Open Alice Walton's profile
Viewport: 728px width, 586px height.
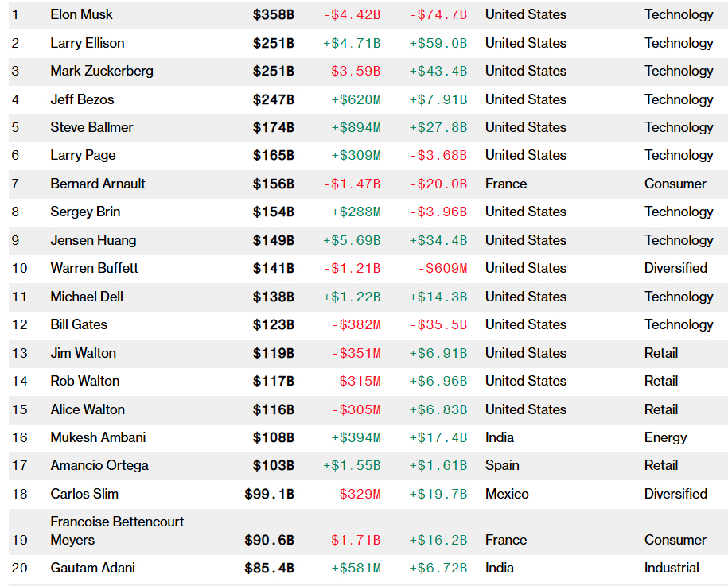88,409
